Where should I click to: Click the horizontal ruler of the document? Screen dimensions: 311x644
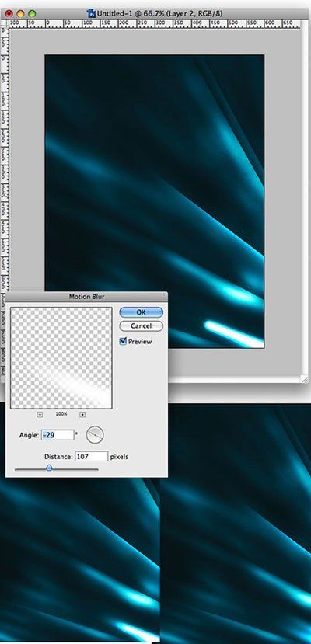155,24
